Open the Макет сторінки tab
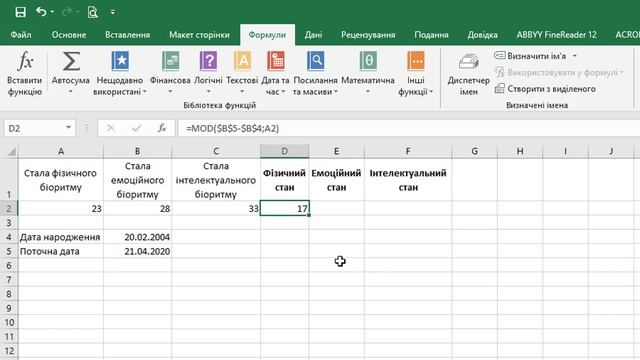The height and width of the screenshot is (360, 640). tap(199, 35)
